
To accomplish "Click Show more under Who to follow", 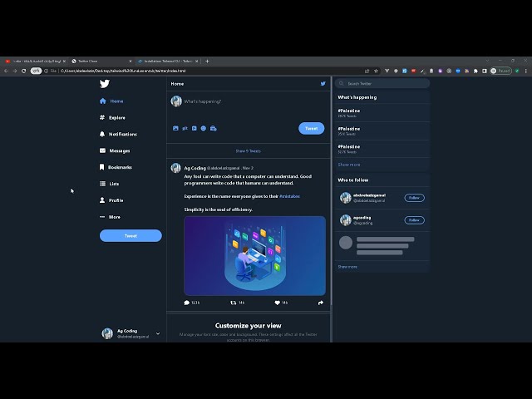I will (347, 267).
